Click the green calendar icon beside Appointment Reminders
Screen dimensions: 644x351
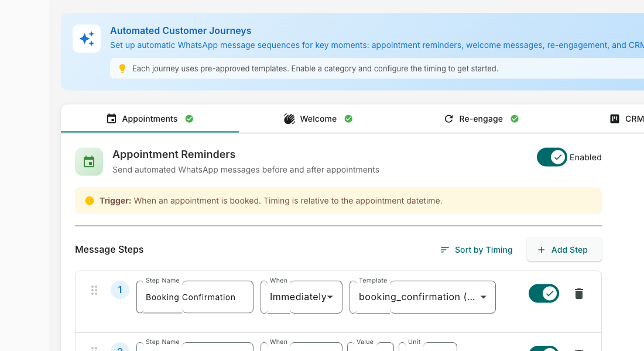pyautogui.click(x=89, y=161)
